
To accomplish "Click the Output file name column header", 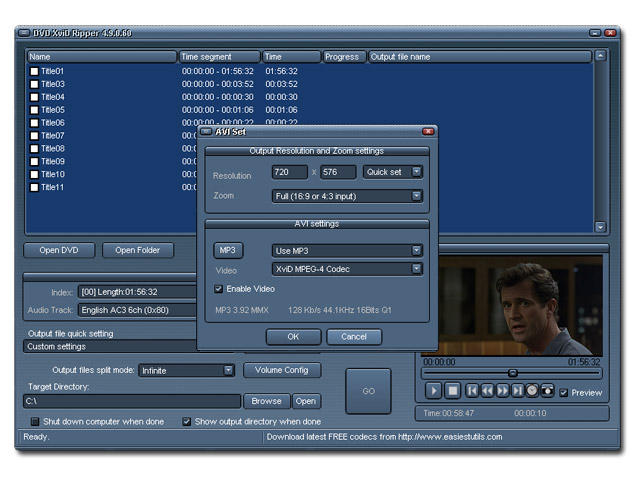I will click(x=480, y=57).
